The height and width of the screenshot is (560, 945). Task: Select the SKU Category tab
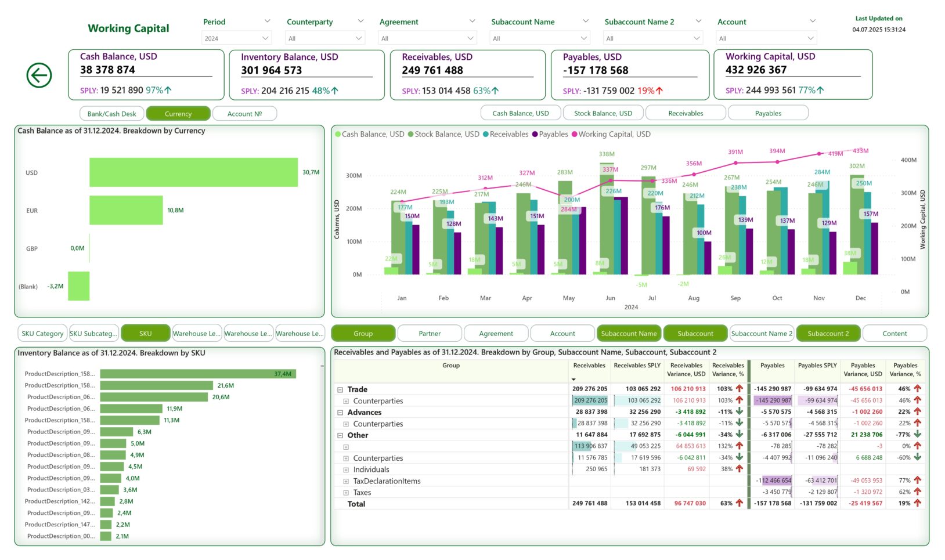[x=42, y=334]
